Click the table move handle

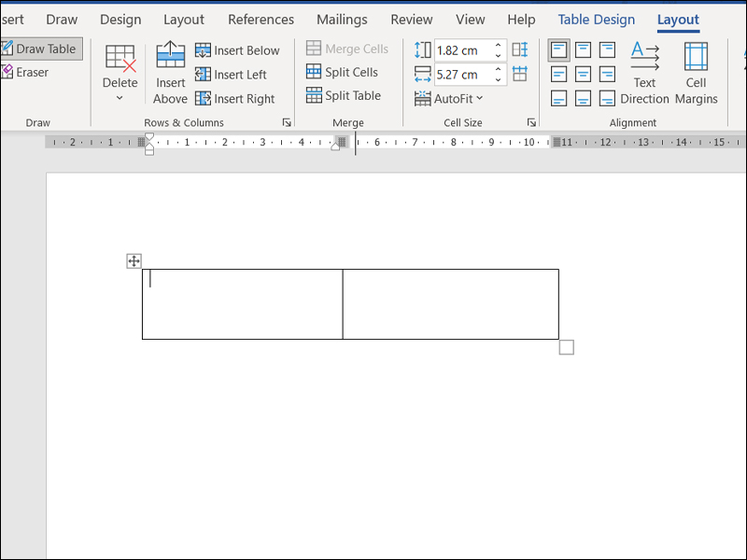tap(134, 261)
